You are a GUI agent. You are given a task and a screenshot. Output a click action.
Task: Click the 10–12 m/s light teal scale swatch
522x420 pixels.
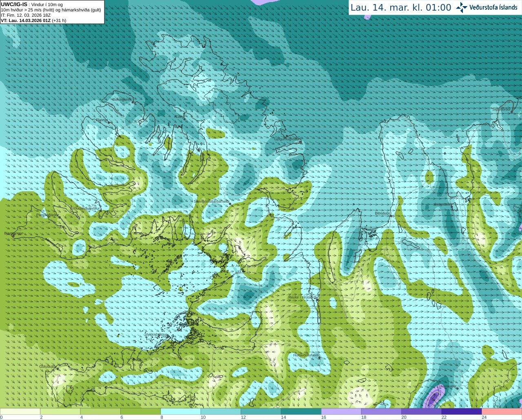tap(221, 411)
